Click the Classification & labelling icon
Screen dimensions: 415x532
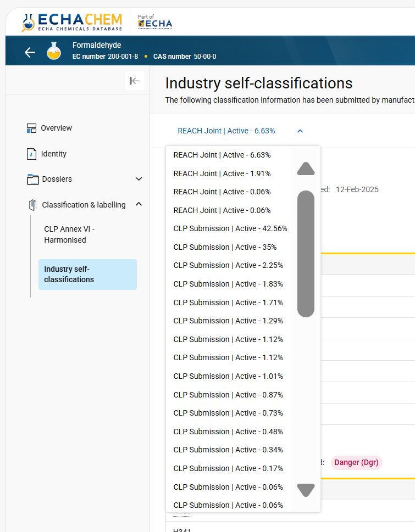coord(32,205)
